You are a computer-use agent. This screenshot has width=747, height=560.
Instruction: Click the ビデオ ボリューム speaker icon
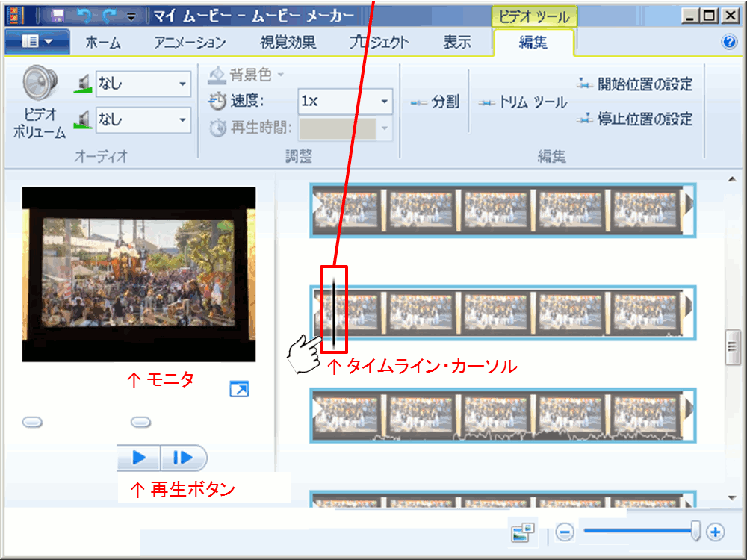(40, 84)
